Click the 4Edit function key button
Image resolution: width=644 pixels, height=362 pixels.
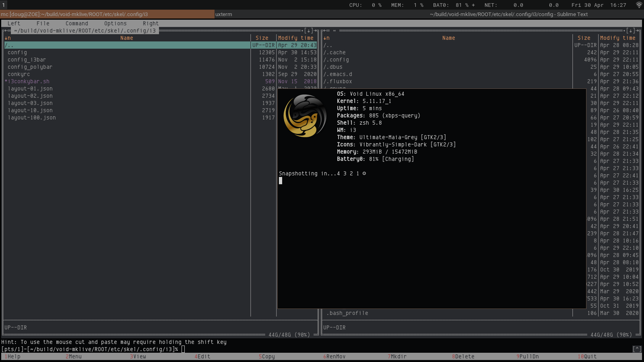click(x=202, y=356)
